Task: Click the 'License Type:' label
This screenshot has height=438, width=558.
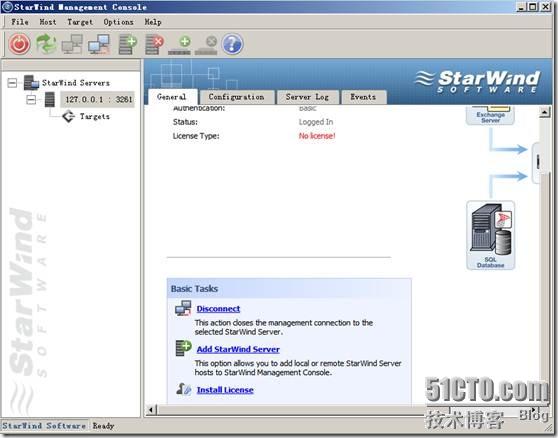Action: (x=196, y=136)
